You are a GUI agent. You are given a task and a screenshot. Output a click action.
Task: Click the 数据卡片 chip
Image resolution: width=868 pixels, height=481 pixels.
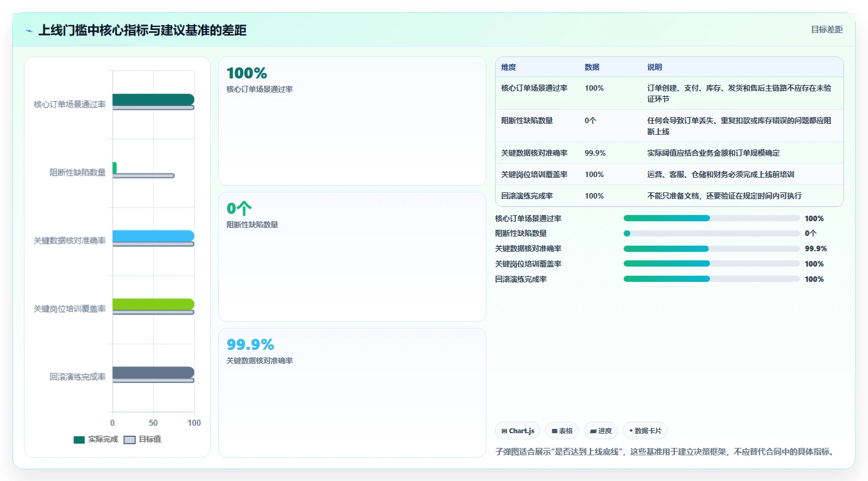[x=645, y=431]
